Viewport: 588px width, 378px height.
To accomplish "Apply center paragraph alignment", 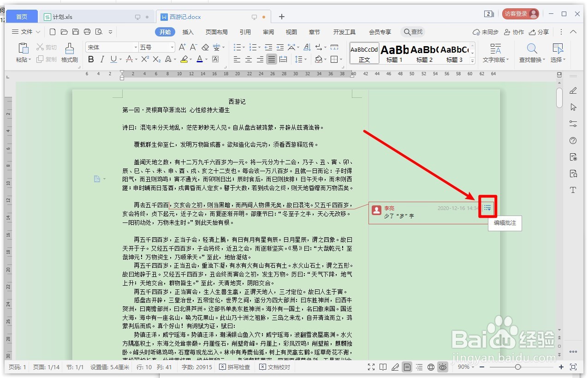I will pyautogui.click(x=248, y=59).
